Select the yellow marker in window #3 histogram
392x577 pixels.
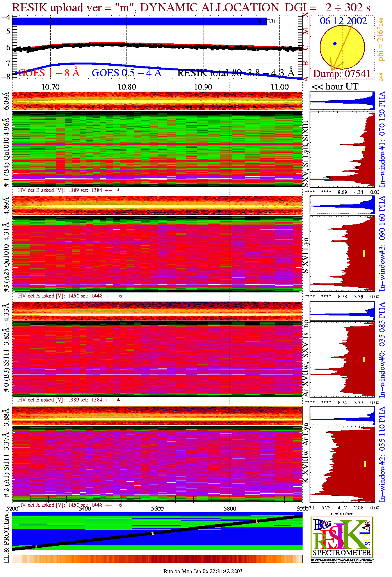coord(363,253)
